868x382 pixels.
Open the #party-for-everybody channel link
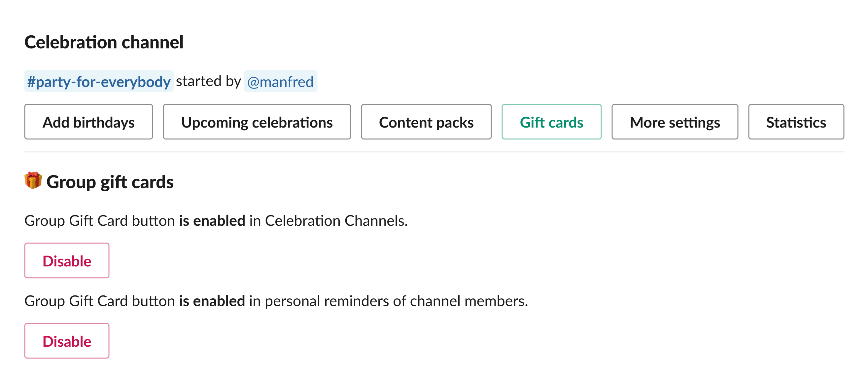click(99, 81)
